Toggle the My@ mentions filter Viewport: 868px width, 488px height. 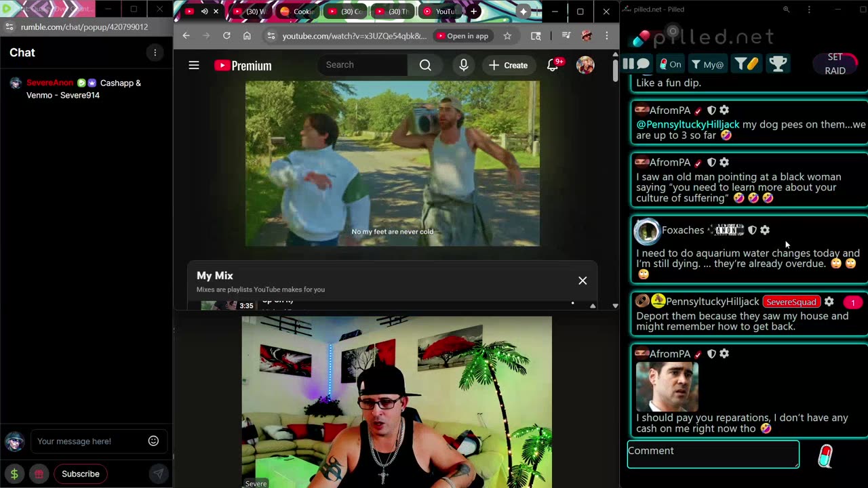(707, 64)
